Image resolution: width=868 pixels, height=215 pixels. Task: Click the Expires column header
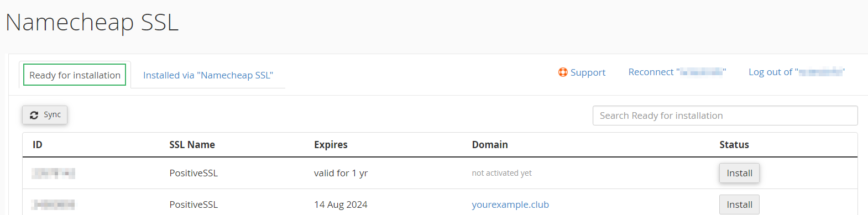coord(331,145)
